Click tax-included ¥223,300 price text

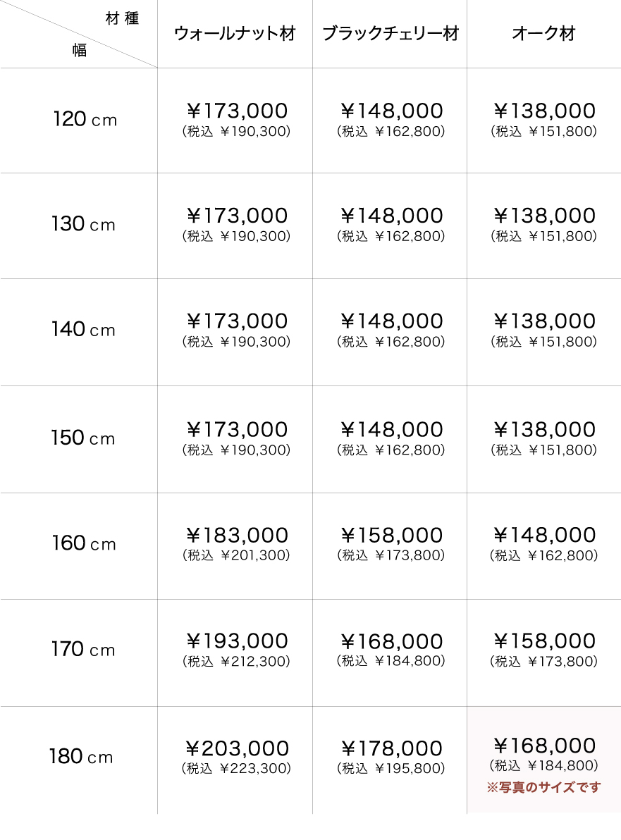pyautogui.click(x=237, y=768)
